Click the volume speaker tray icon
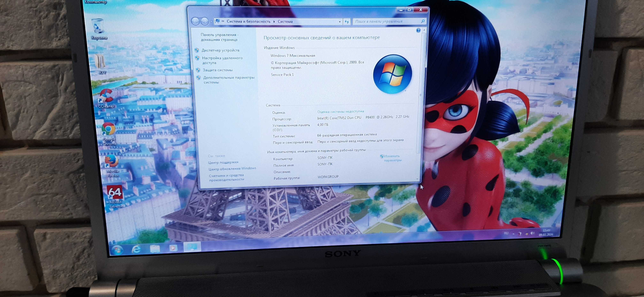 (533, 233)
